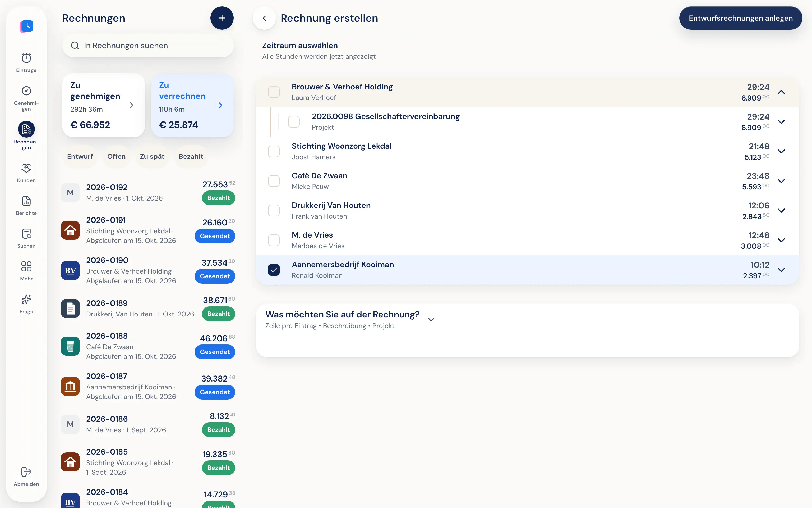Open the Kunden handshake icon
Viewport: 812px width, 508px height.
[x=26, y=168]
